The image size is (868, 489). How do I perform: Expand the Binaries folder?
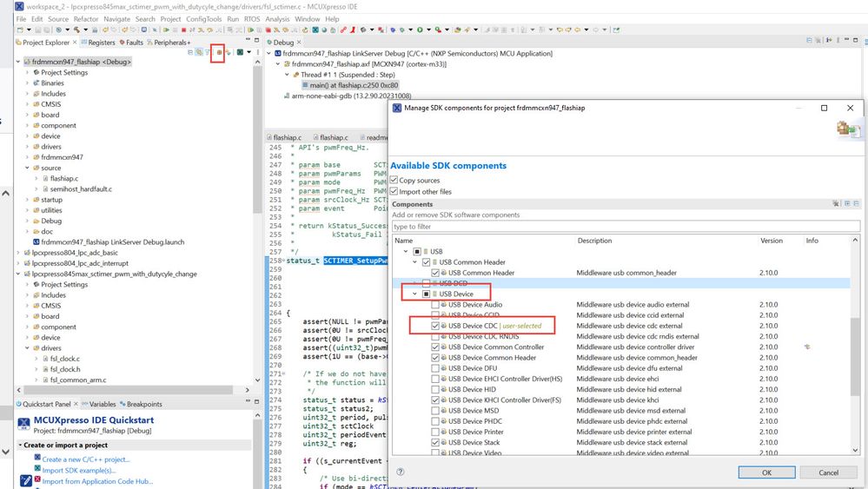(27, 83)
